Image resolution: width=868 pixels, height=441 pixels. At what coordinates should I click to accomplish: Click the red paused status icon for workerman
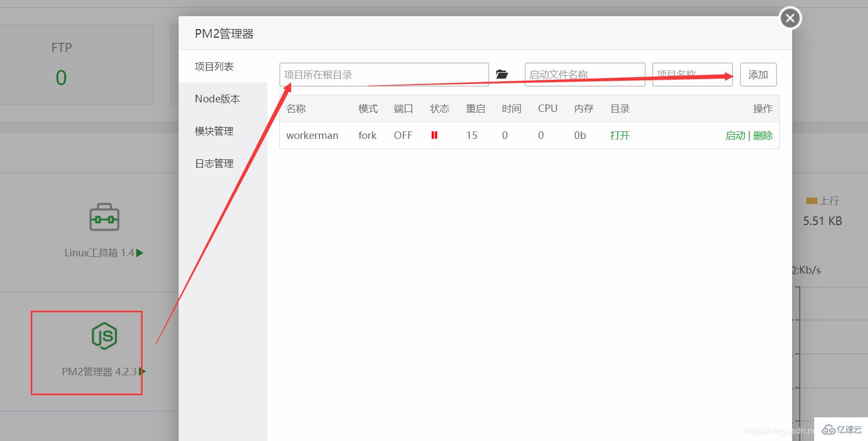click(434, 136)
